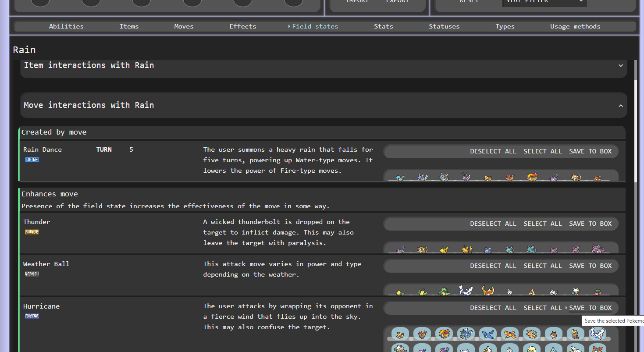Click Deselect All in Hurricane row
This screenshot has height=352, width=644.
[493, 308]
